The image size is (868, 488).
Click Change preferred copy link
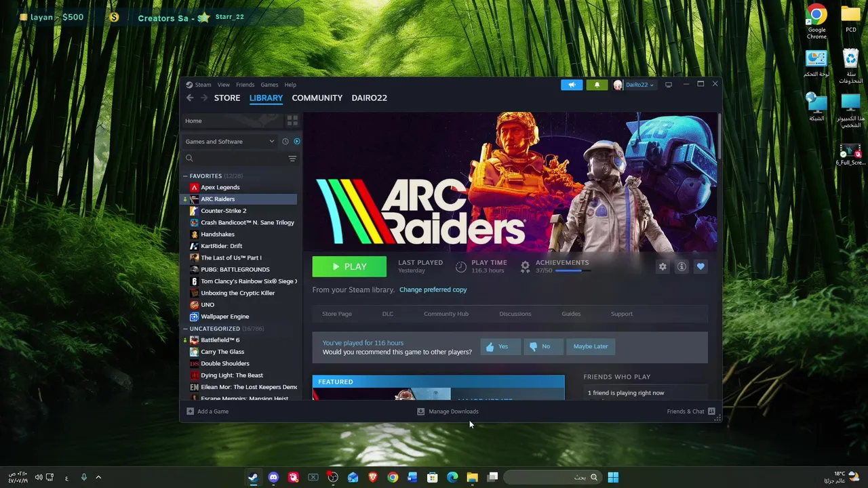click(433, 289)
